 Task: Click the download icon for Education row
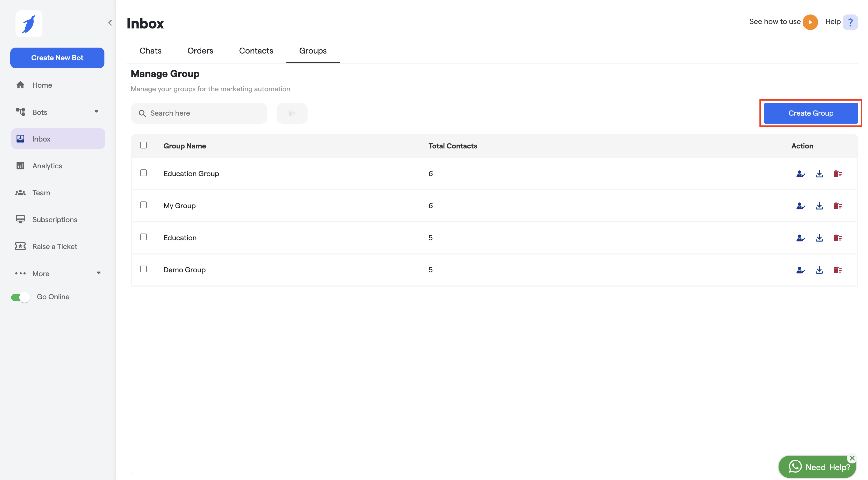click(x=819, y=238)
